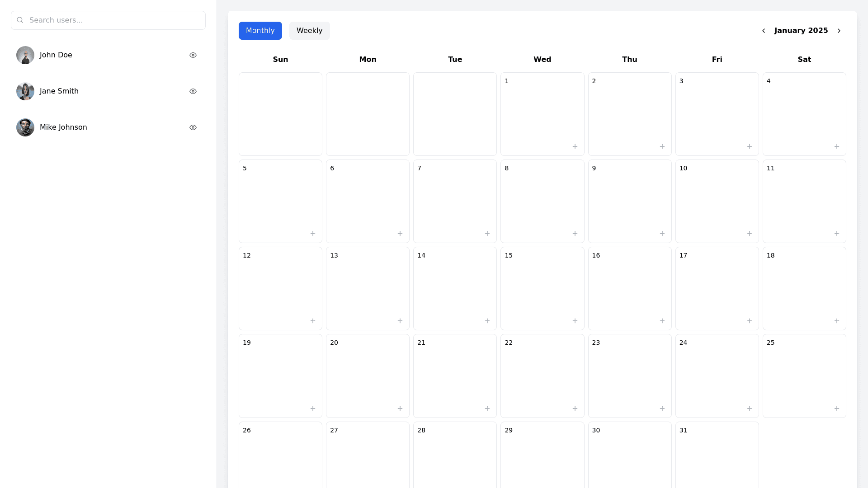Hide Jane Smith's events with eye icon
This screenshot has width=868, height=488.
click(193, 91)
